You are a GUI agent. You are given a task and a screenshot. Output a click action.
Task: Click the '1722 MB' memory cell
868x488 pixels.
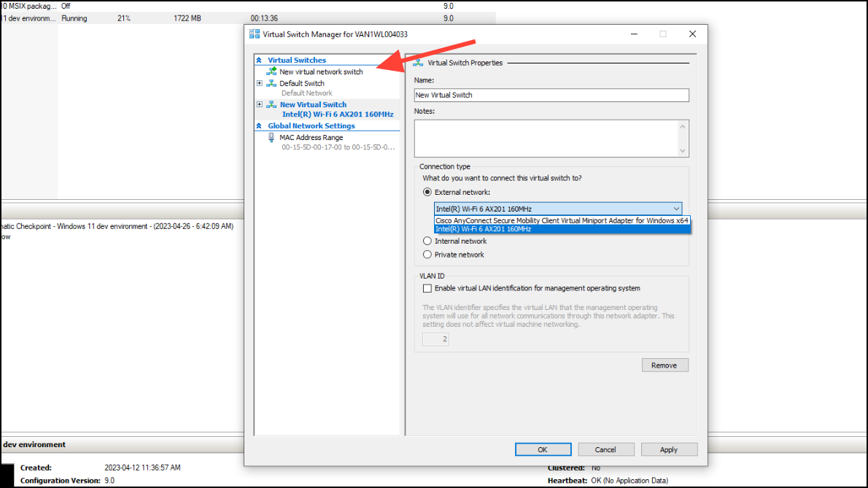point(187,18)
